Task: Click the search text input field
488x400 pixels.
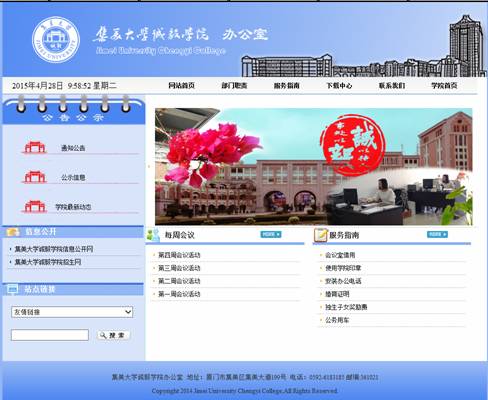Action: [50, 335]
